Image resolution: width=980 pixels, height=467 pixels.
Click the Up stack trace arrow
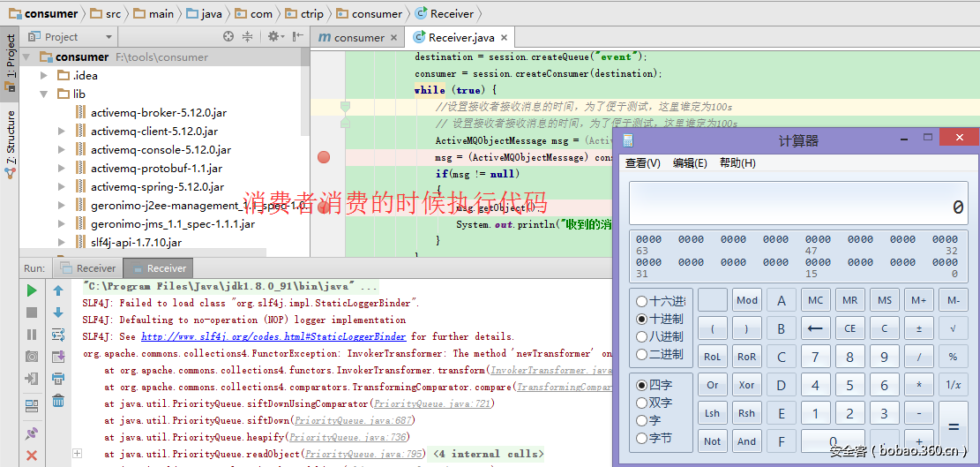[58, 290]
